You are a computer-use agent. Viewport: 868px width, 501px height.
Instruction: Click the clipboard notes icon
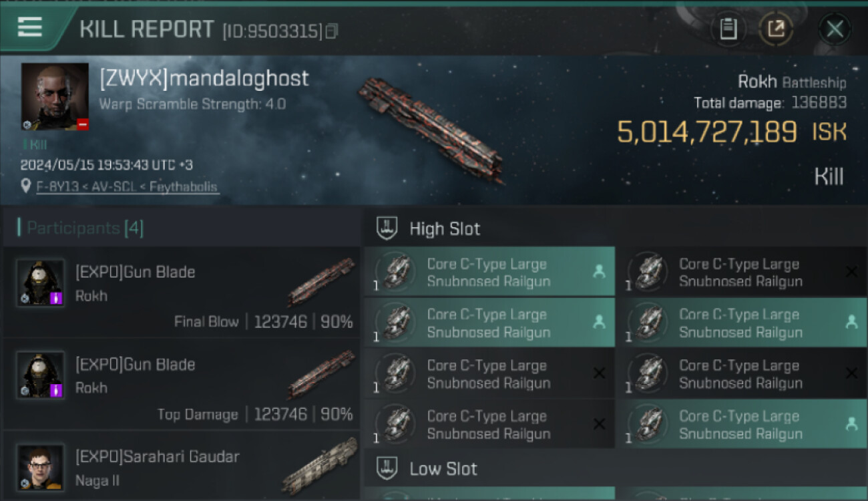pyautogui.click(x=728, y=29)
